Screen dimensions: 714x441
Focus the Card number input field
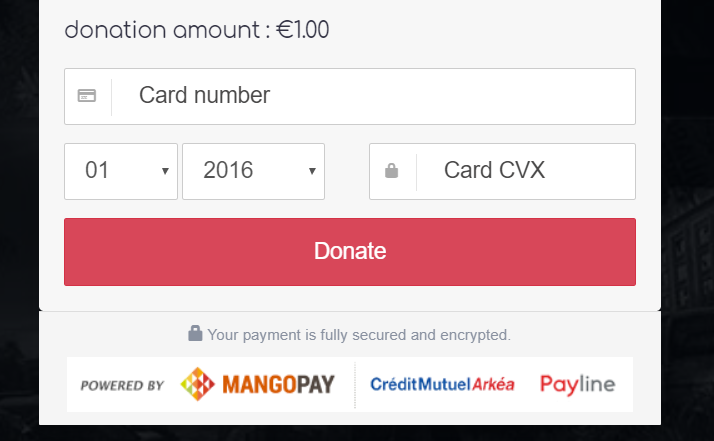pyautogui.click(x=350, y=96)
